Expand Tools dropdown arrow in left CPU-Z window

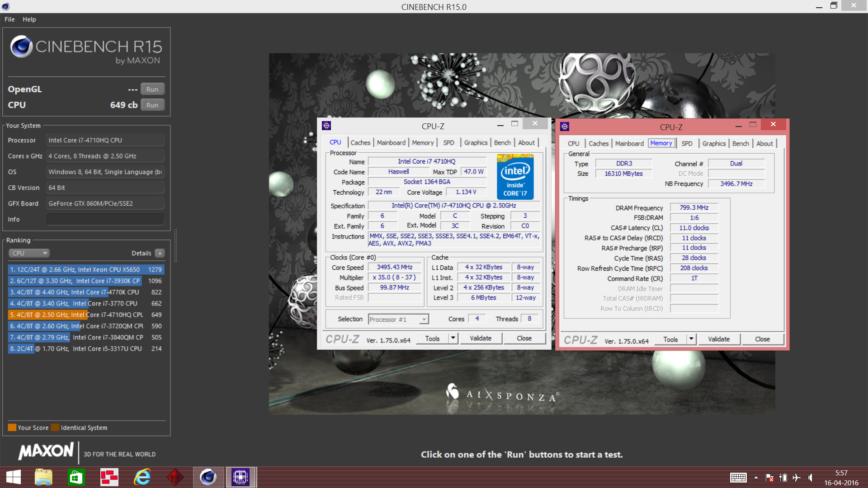[453, 338]
